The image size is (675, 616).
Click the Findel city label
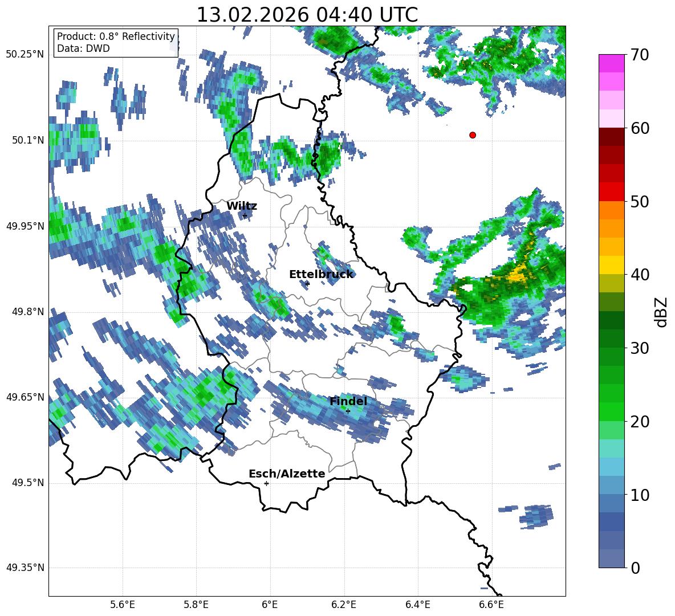pyautogui.click(x=348, y=401)
